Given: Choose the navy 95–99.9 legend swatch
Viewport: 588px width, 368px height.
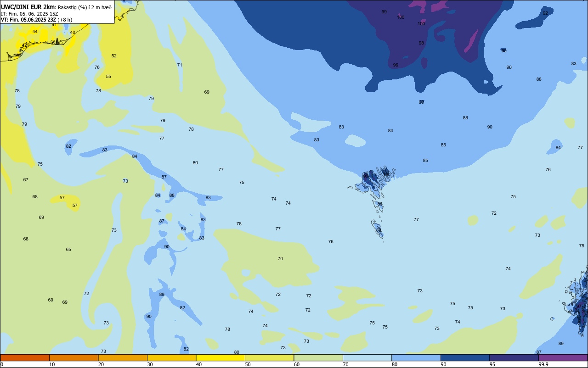Looking at the screenshot, I should 514,357.
